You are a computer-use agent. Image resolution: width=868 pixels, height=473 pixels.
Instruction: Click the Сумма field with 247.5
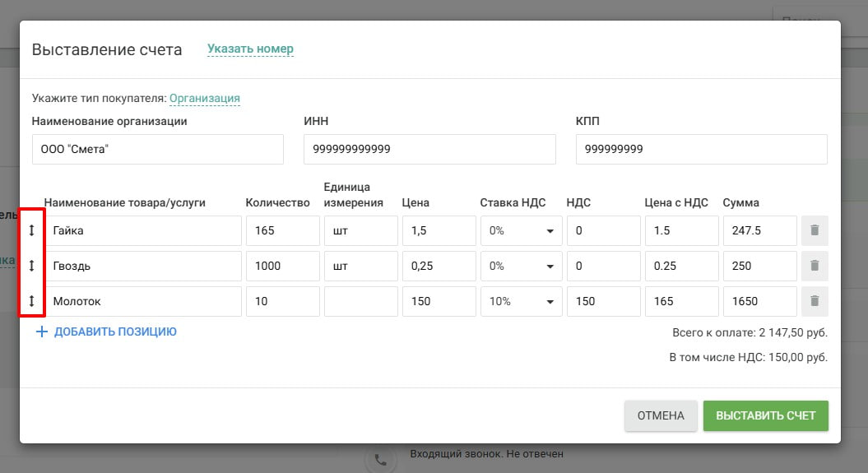tap(759, 230)
